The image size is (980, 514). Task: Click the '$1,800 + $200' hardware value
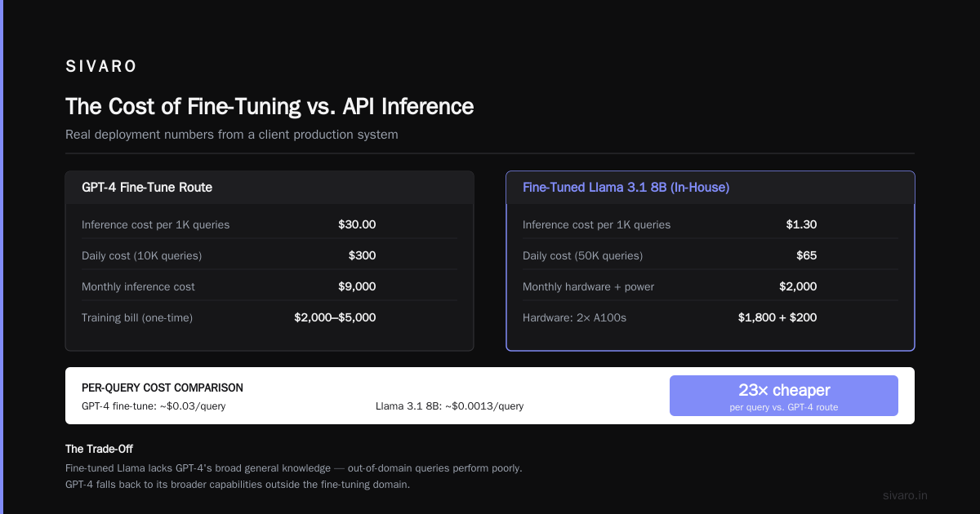pos(777,317)
